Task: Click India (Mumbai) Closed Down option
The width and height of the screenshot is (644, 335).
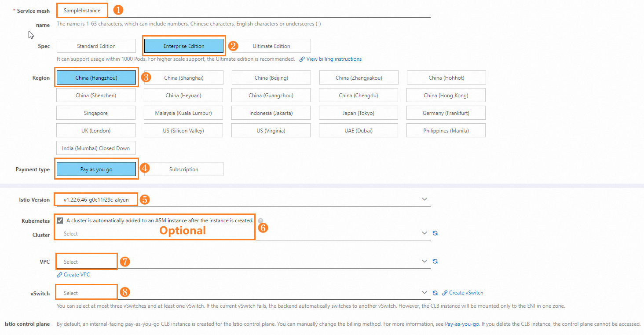Action: (96, 148)
